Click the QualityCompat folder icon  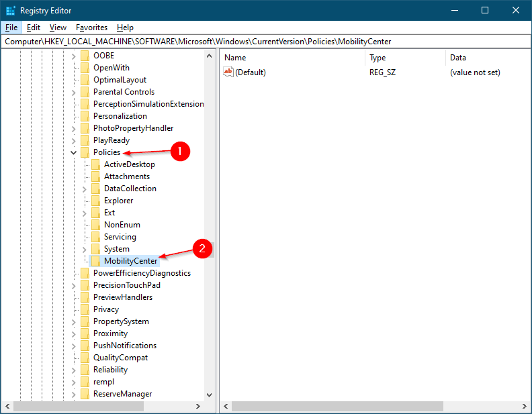pyautogui.click(x=85, y=358)
